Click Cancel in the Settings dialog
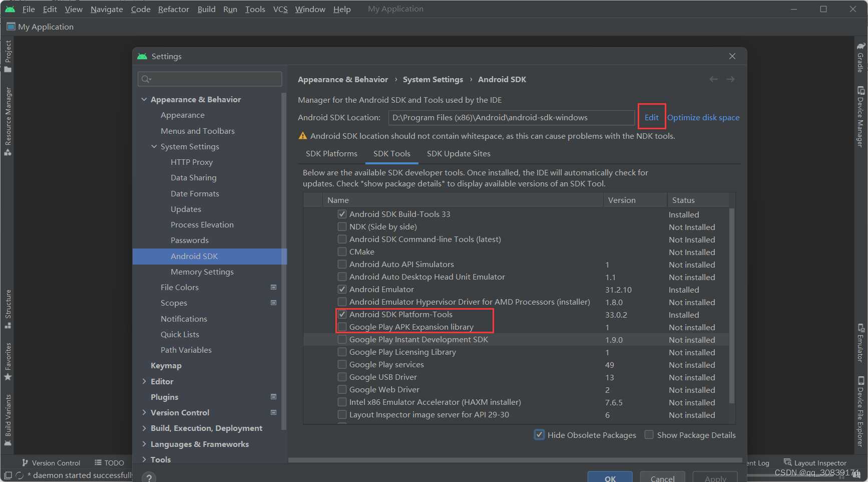Viewport: 868px width, 482px height. (x=663, y=477)
